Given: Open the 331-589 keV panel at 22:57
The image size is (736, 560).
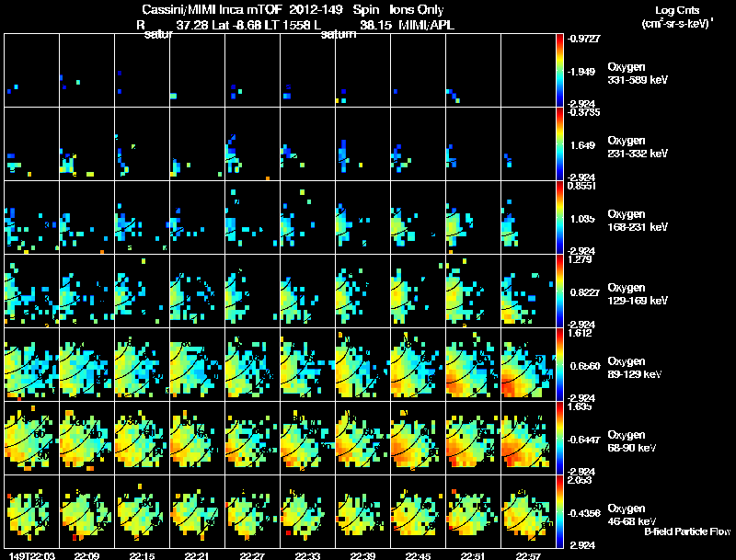Looking at the screenshot, I should click(528, 71).
